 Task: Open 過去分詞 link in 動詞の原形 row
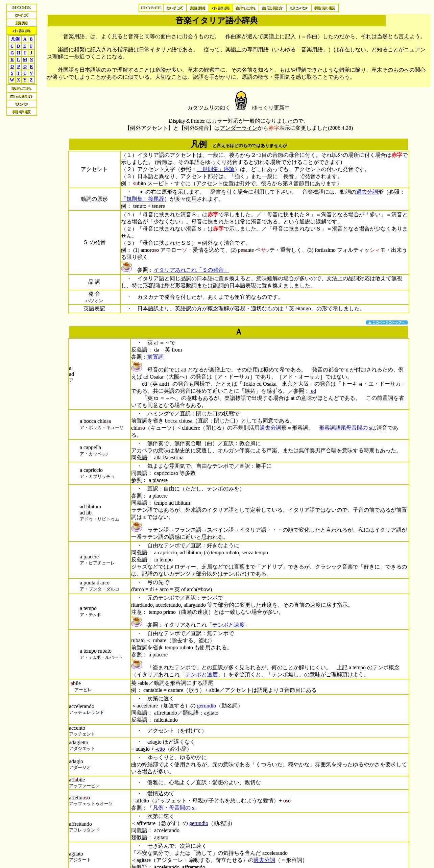[x=367, y=192]
